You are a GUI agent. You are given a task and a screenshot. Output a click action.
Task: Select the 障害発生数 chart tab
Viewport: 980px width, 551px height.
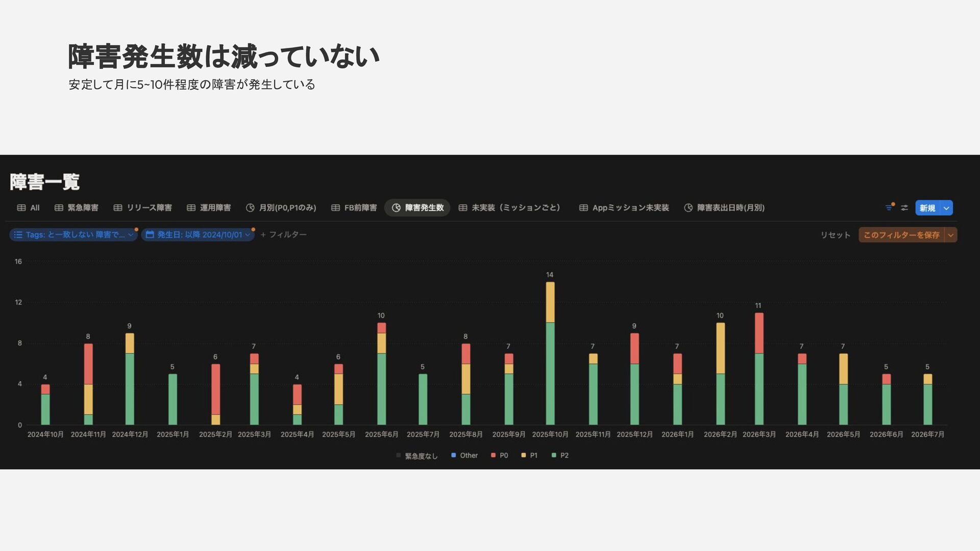point(418,208)
